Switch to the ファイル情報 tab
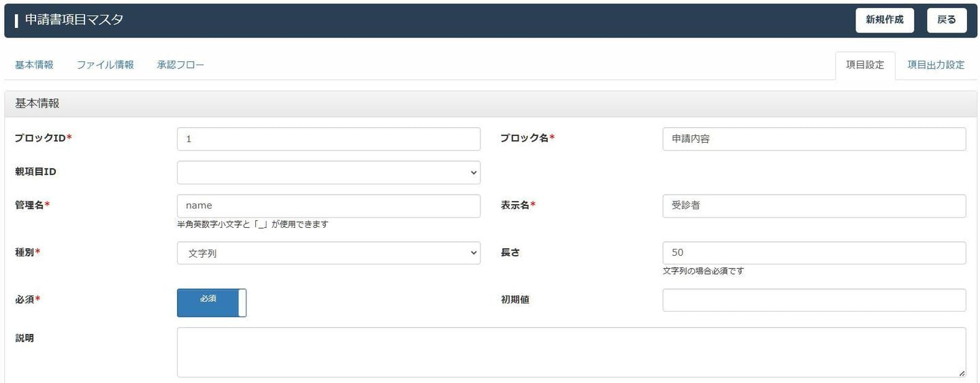Screen dimensions: 980x383 pos(105,65)
